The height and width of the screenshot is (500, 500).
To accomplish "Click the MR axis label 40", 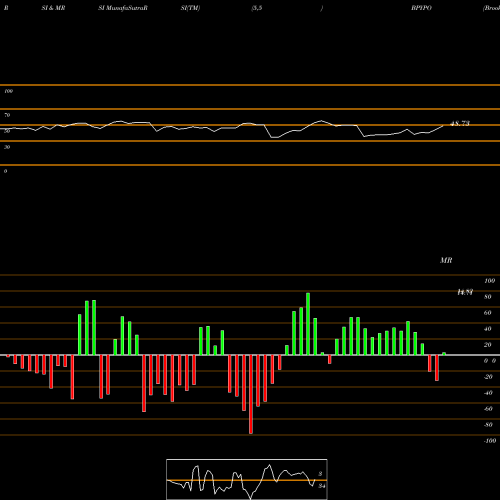I will [487, 329].
